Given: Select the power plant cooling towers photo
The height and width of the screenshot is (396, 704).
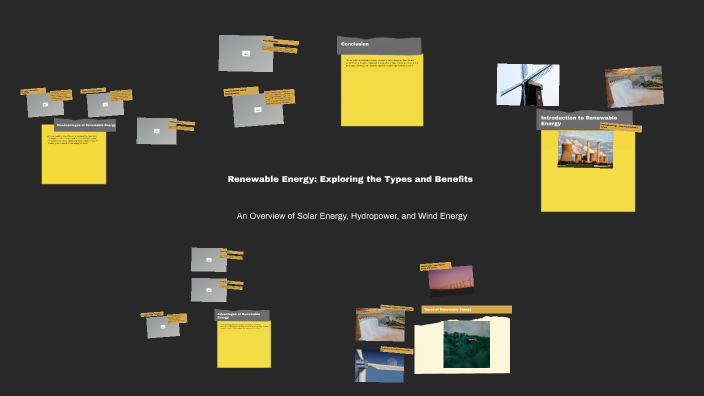Looking at the screenshot, I should 585,150.
